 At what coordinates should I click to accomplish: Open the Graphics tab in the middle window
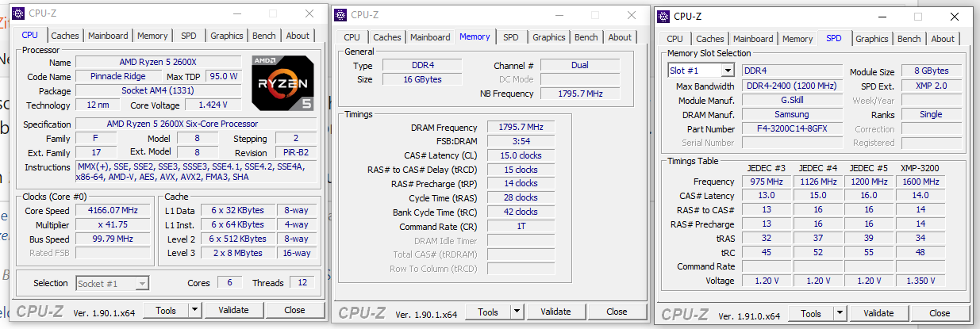click(x=549, y=37)
